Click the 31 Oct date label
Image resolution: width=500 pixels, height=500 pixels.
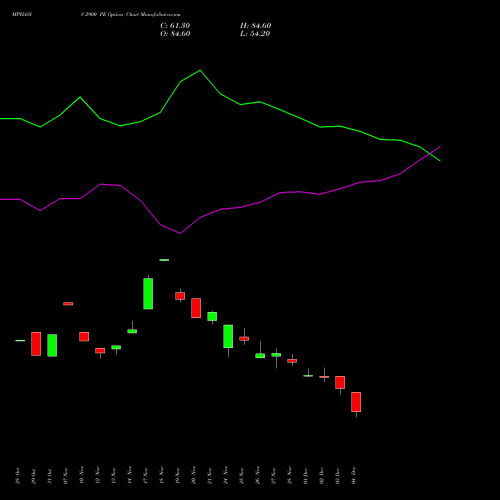coord(49,476)
